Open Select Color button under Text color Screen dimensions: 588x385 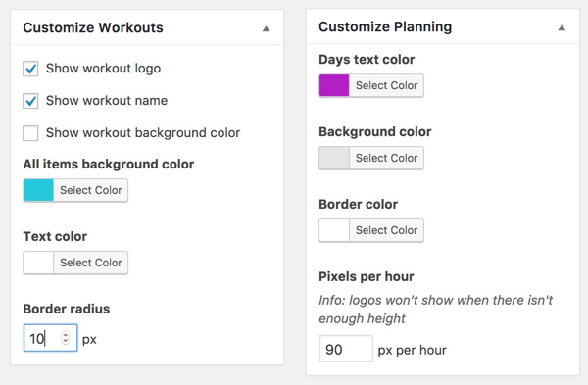91,263
